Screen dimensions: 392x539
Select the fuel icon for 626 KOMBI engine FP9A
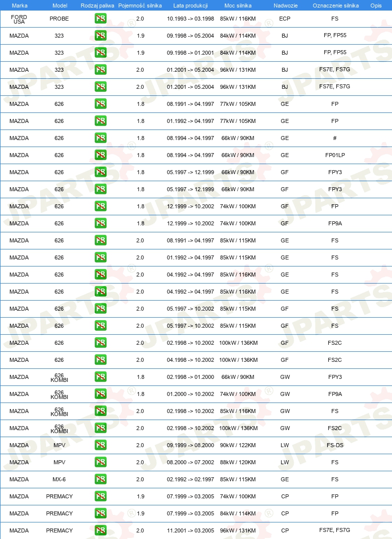click(101, 394)
